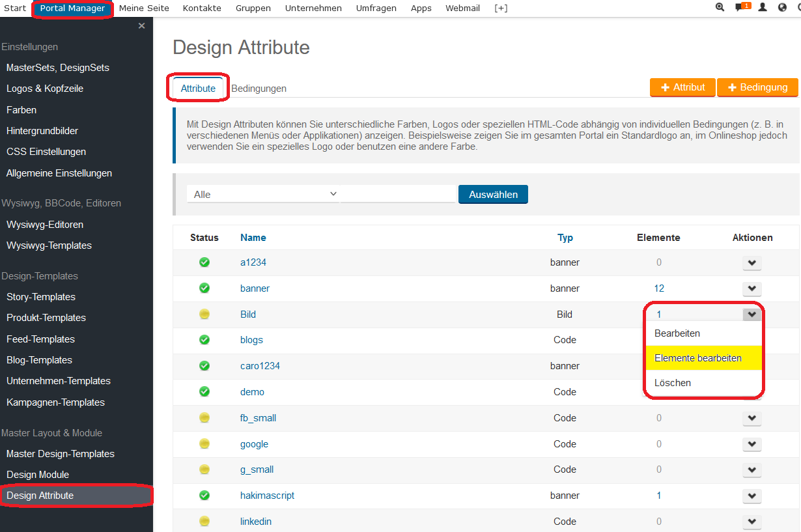Viewport: 801px width, 532px height.
Task: Open Hintergrundbilder in sidebar
Action: pyautogui.click(x=42, y=131)
